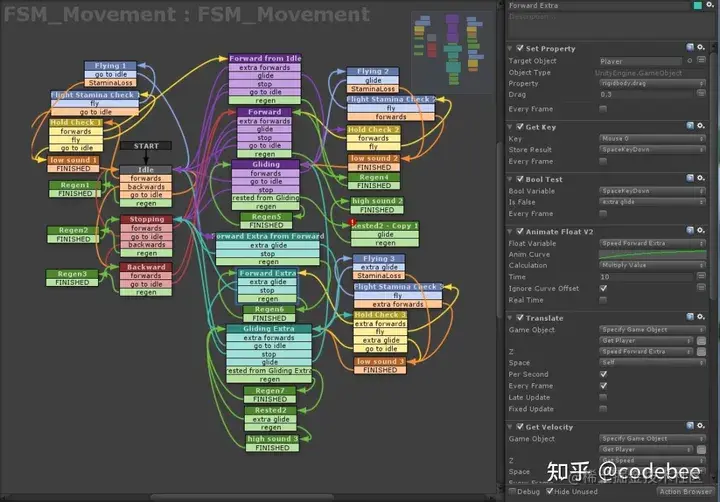Select the Gliding Extra state node
This screenshot has width=720, height=502.
(269, 329)
